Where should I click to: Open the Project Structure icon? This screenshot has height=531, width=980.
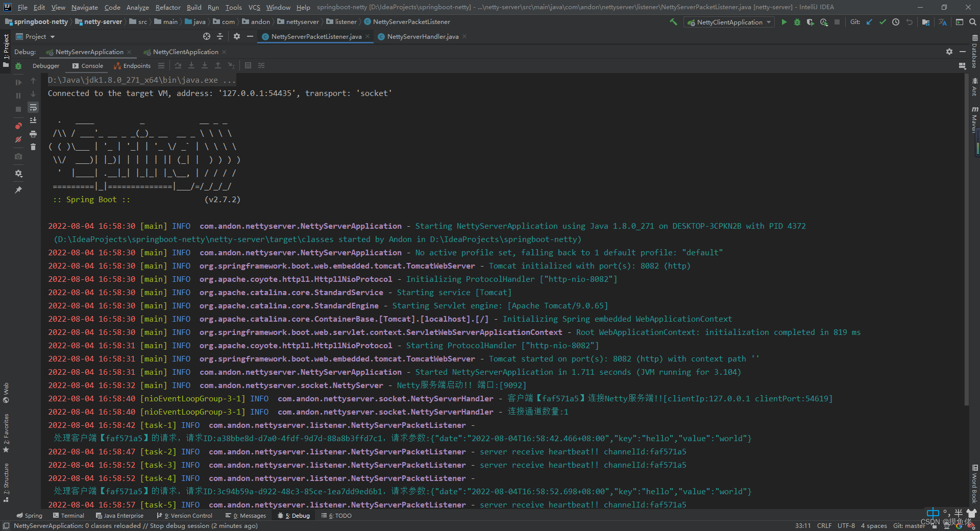pyautogui.click(x=926, y=22)
